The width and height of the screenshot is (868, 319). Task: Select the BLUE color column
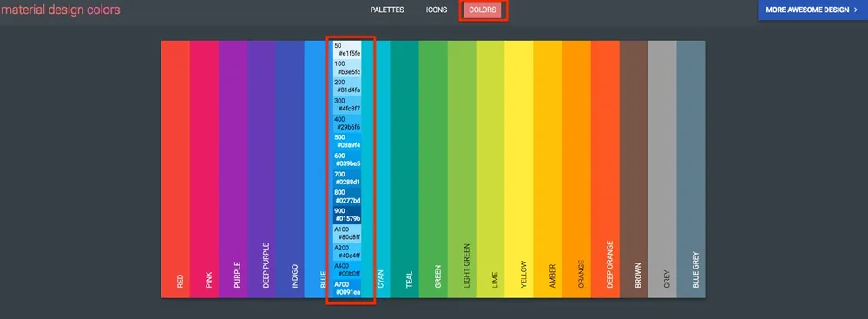click(x=319, y=169)
